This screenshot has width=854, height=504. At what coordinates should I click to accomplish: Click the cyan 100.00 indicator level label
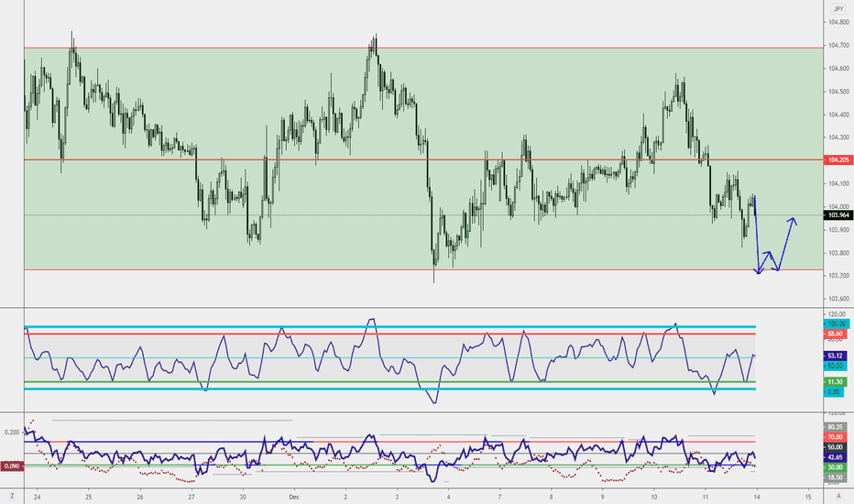tap(836, 324)
